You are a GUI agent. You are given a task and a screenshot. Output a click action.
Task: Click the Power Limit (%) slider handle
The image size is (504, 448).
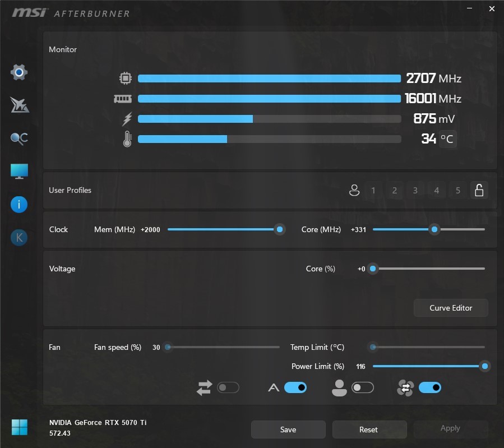tap(485, 366)
